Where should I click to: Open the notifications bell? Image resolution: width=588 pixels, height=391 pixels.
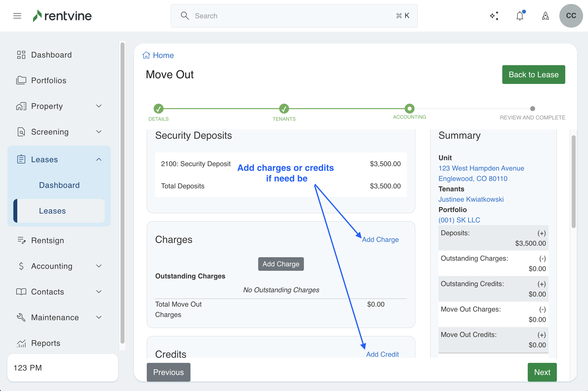click(520, 16)
